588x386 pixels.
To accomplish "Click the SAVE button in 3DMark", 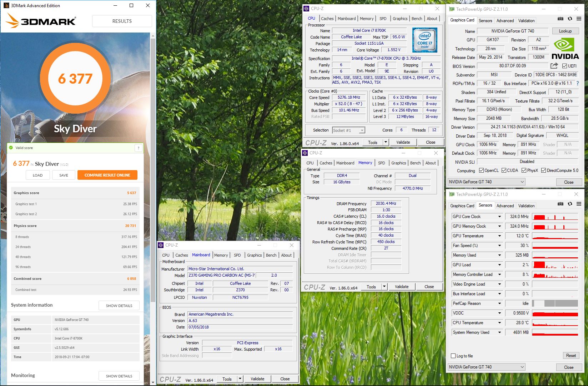I will pos(64,175).
